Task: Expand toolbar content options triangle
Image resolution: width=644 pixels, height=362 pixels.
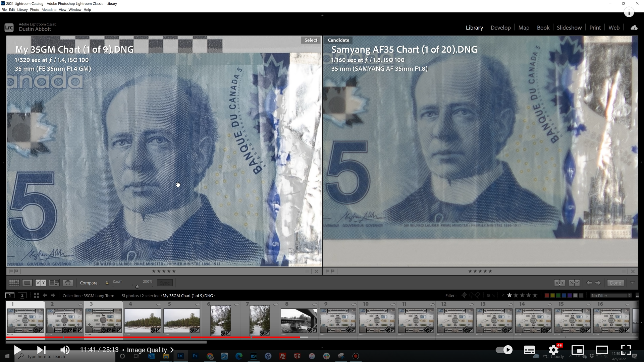Action: coord(632,283)
